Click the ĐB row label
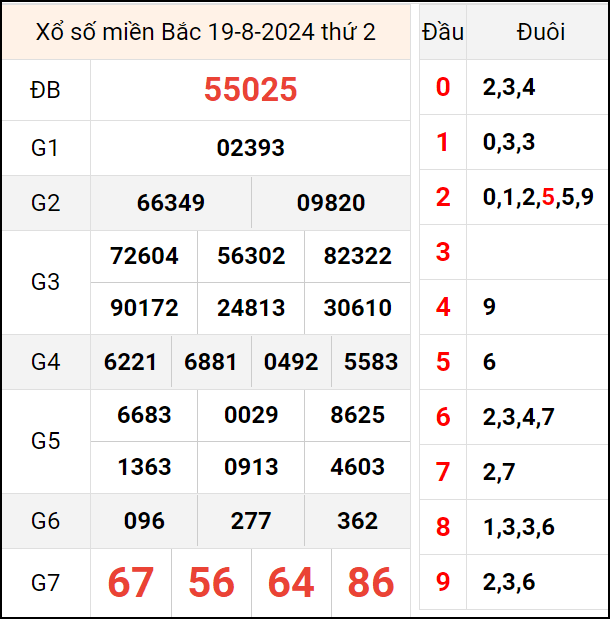610x619 pixels. pyautogui.click(x=46, y=90)
